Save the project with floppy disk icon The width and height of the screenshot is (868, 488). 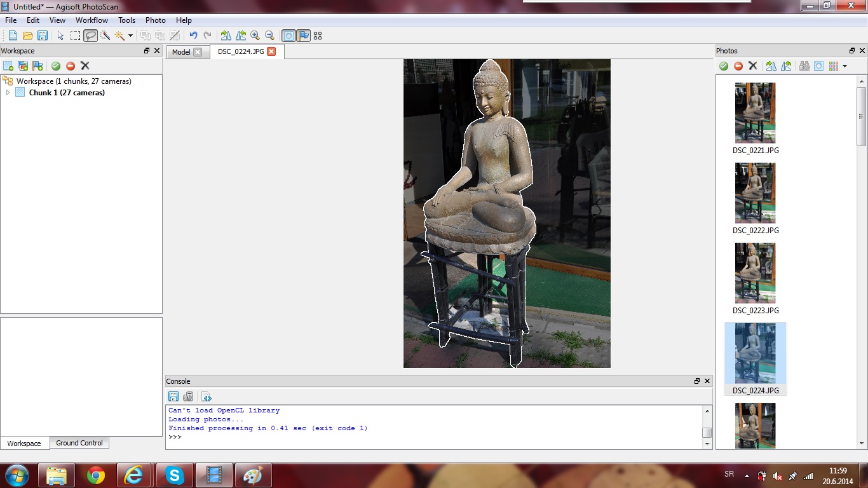click(x=43, y=36)
